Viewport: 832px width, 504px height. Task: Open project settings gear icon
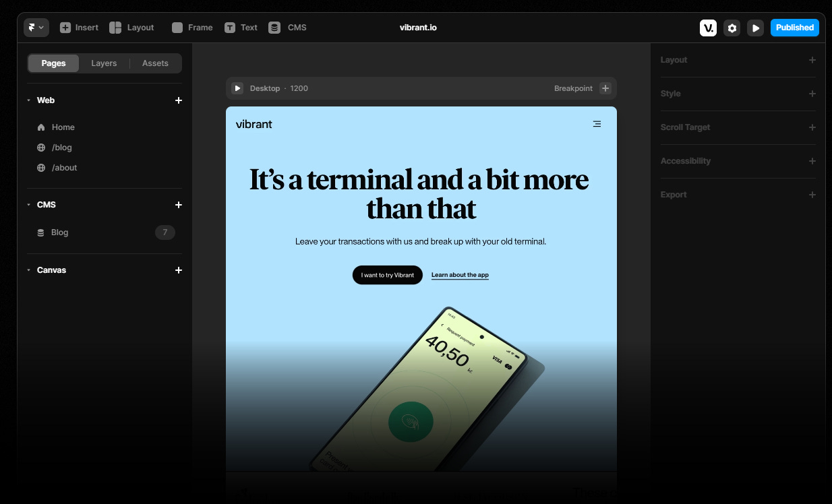click(732, 28)
